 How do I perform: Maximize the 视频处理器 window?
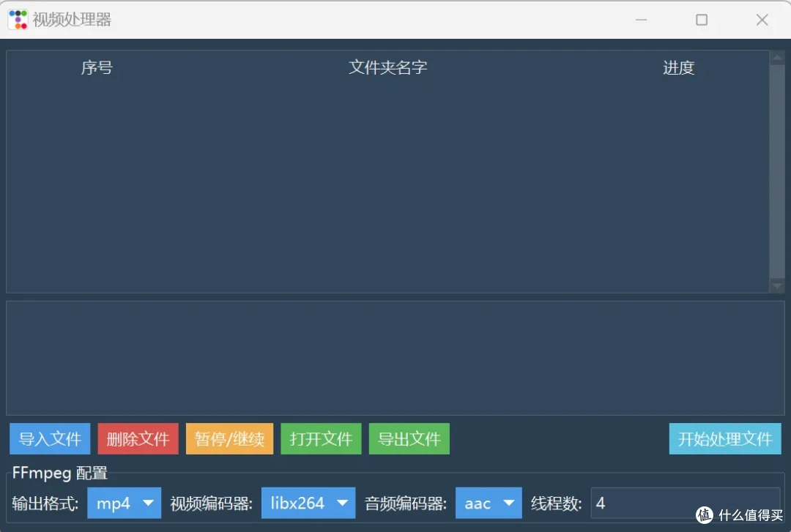coord(702,20)
